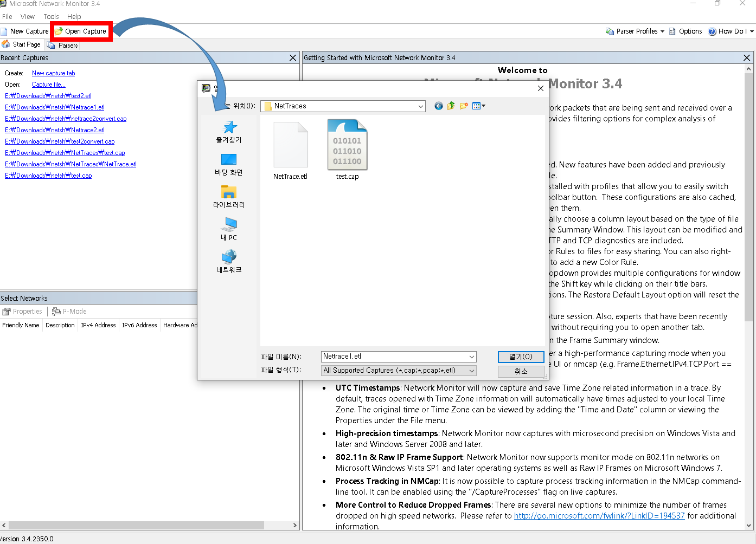Viewport: 756px width, 544px height.
Task: Toggle P-Mode in Select Networks
Action: (x=69, y=312)
